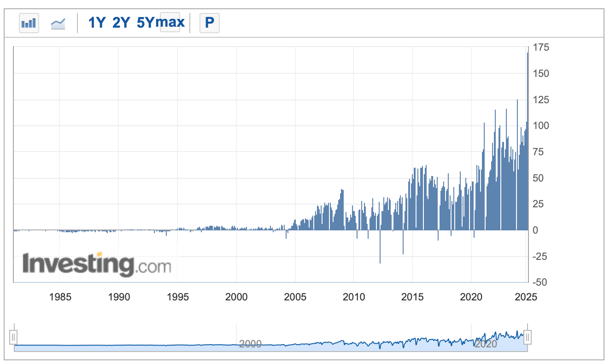This screenshot has height=364, width=610.
Task: Click the x-axis label 1995
Action: click(x=178, y=297)
